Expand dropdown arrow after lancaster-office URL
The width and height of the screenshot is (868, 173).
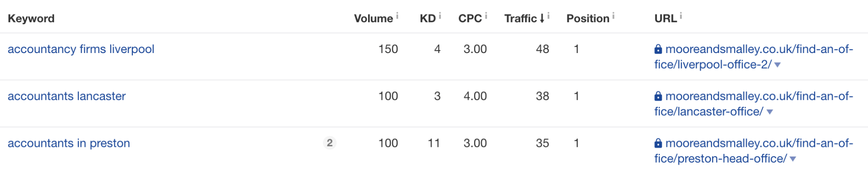(x=769, y=112)
